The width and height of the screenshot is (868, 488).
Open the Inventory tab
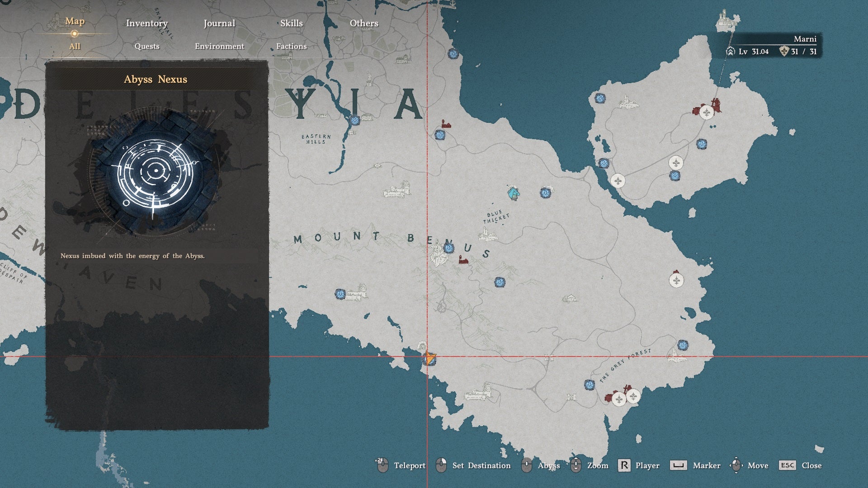[147, 23]
